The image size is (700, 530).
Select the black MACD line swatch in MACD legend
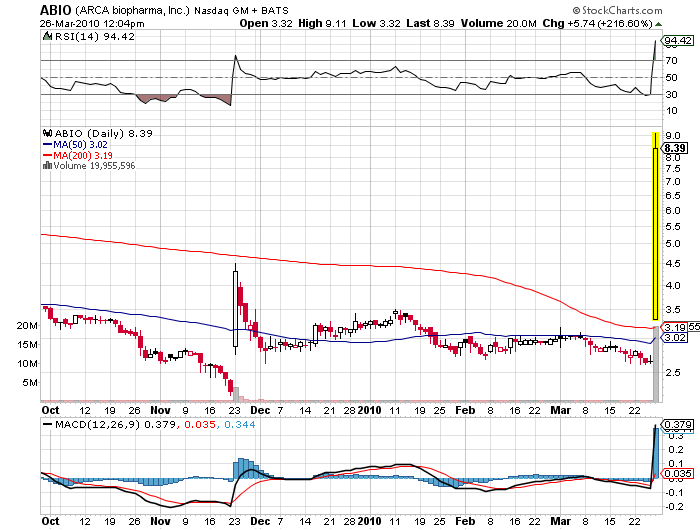(x=47, y=424)
